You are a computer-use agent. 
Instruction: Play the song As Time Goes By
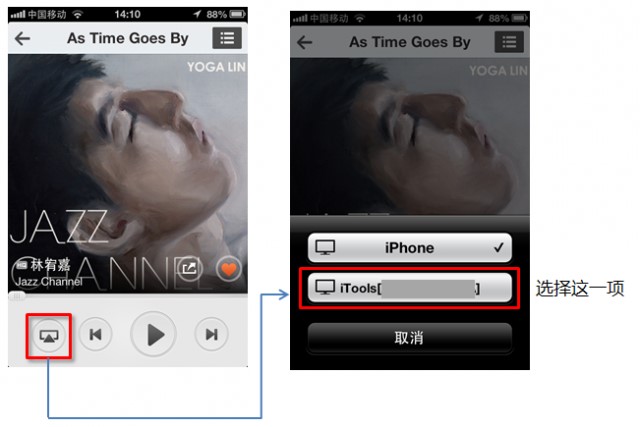point(153,334)
